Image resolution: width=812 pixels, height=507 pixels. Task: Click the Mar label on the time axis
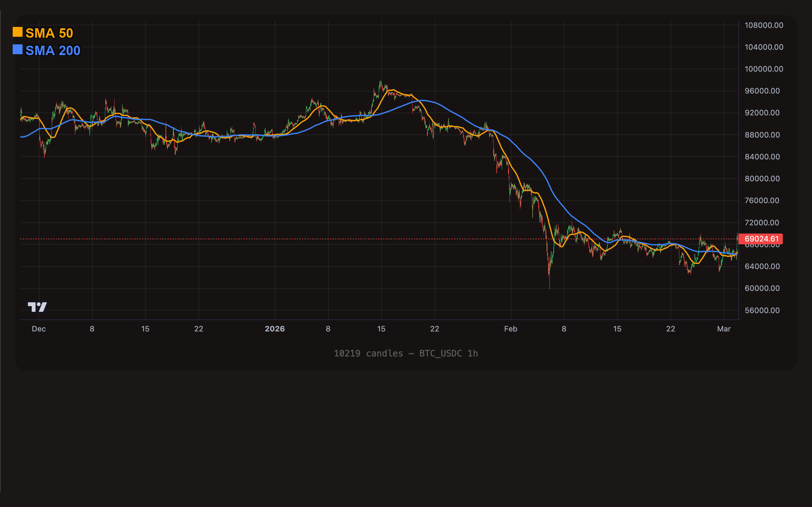[724, 329]
